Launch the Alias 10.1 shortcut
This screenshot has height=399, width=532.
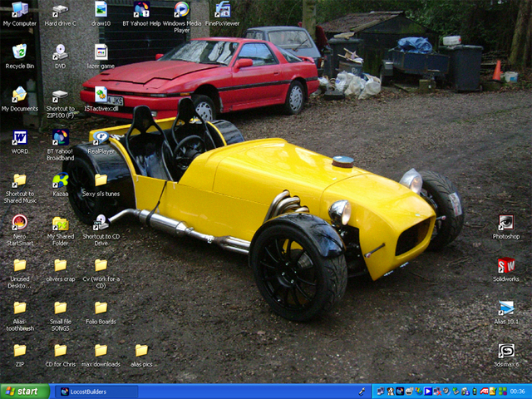click(506, 313)
